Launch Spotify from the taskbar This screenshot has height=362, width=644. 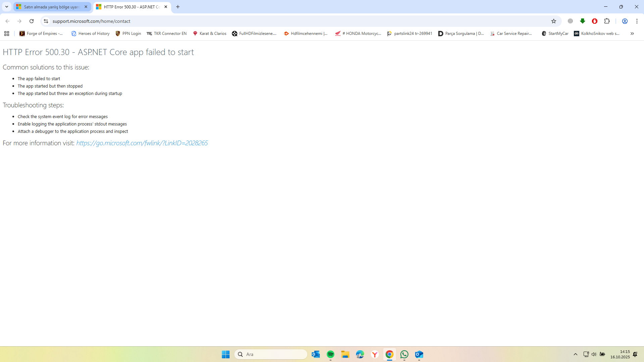pyautogui.click(x=331, y=354)
